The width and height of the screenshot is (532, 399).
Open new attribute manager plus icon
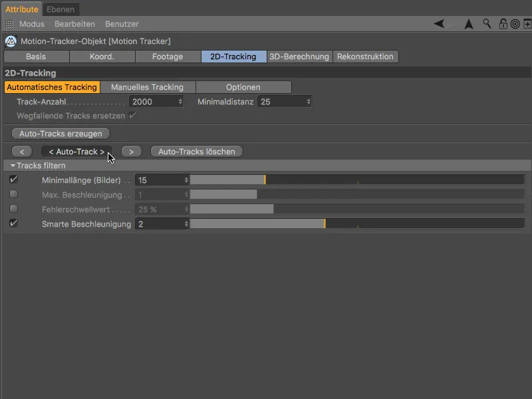tap(527, 24)
